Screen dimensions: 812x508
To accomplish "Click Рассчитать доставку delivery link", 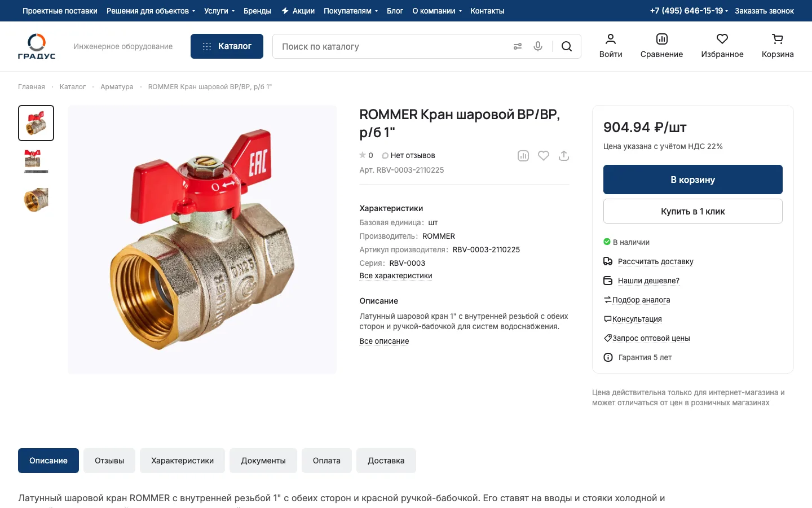I will tap(655, 261).
